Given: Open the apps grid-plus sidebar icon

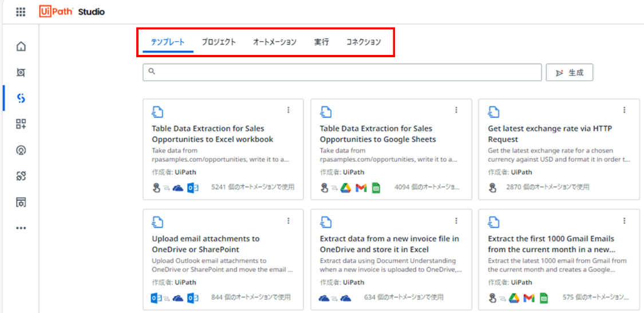Looking at the screenshot, I should 21,124.
